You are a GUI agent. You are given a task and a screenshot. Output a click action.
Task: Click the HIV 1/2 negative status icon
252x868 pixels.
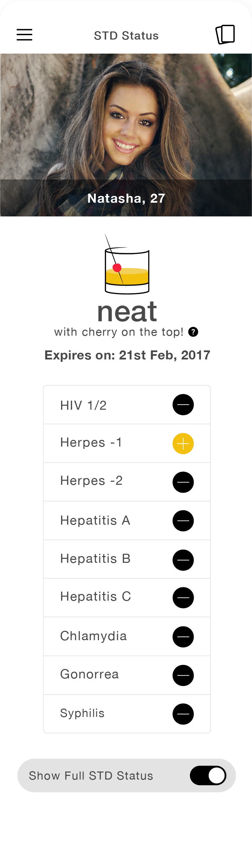click(183, 405)
